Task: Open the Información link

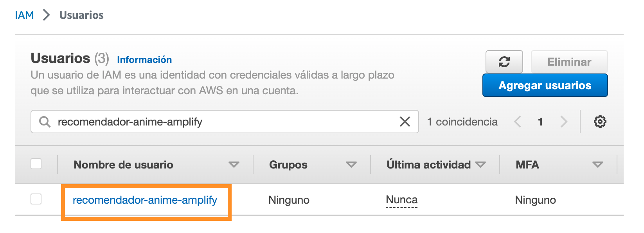Action: [144, 60]
